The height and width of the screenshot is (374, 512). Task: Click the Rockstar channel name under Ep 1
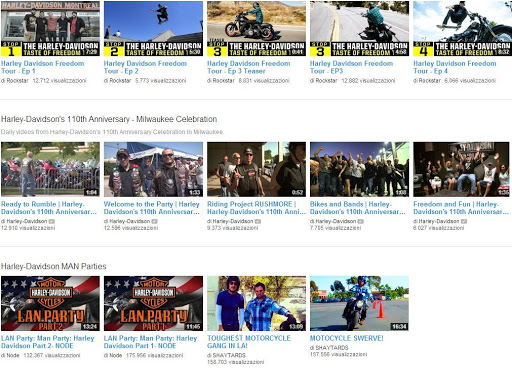coord(17,81)
